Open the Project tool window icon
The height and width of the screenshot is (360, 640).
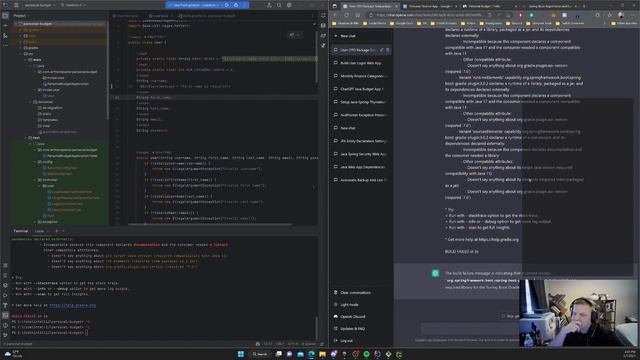[5, 16]
